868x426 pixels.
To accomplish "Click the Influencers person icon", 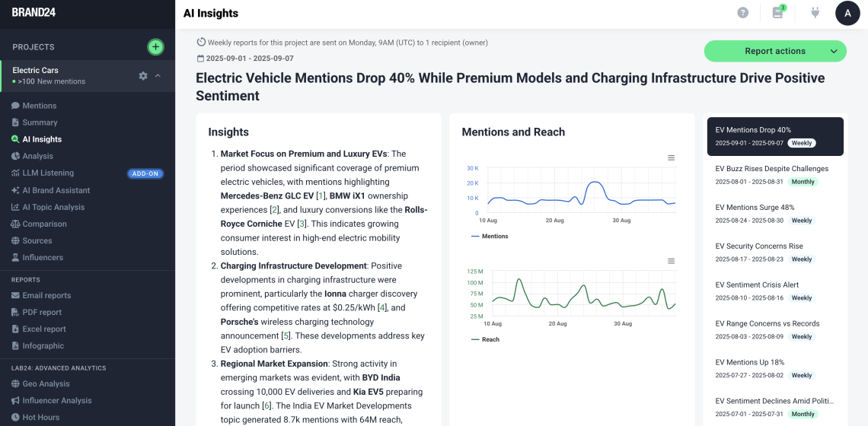I will [x=15, y=257].
